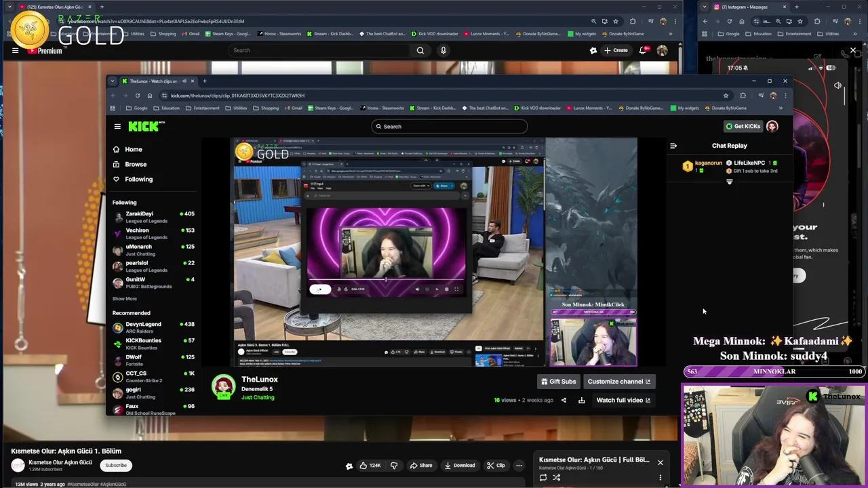
Task: Click the YouTube Share button
Action: 420,465
